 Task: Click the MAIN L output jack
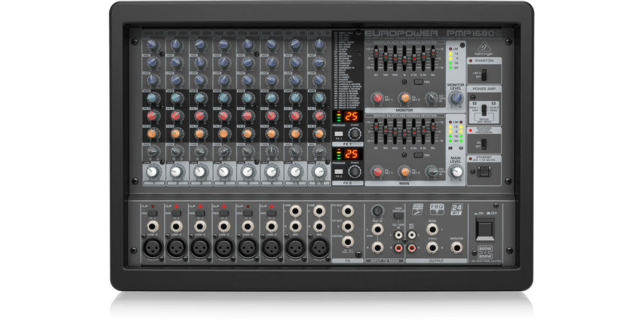pyautogui.click(x=431, y=229)
